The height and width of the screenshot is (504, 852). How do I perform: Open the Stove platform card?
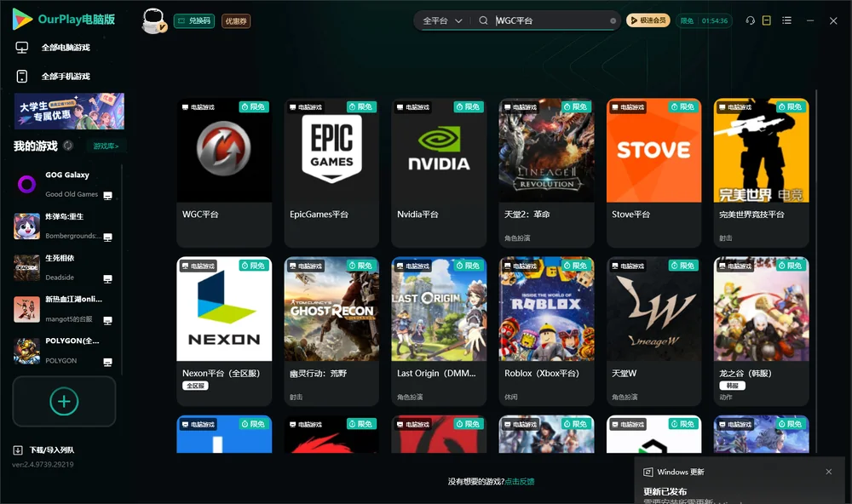coord(653,173)
